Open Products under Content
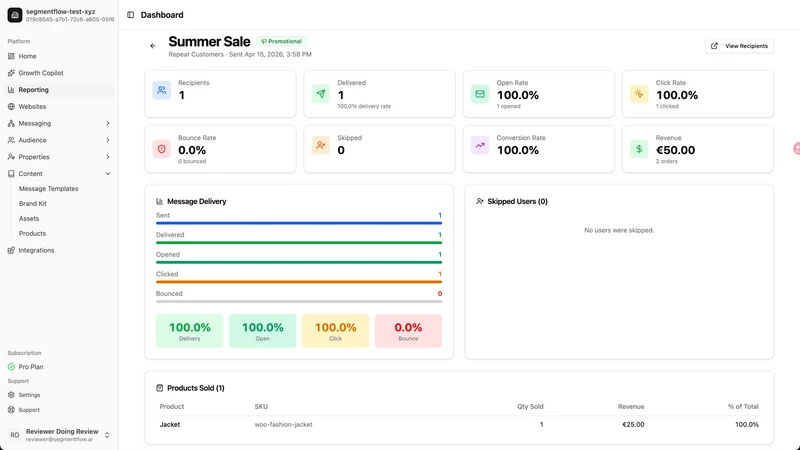 [32, 233]
